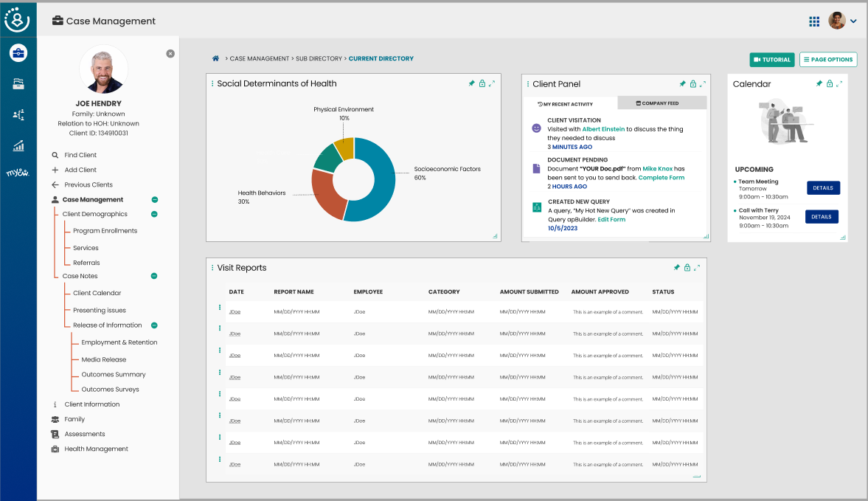Open the briefcase Case Management sidebar icon
This screenshot has height=501, width=868.
tap(18, 53)
